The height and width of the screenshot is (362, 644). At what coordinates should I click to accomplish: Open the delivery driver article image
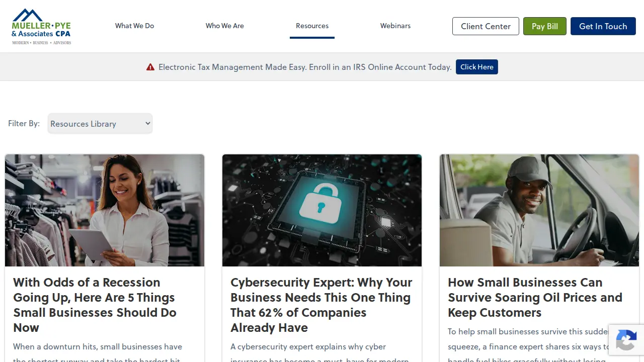tap(539, 210)
